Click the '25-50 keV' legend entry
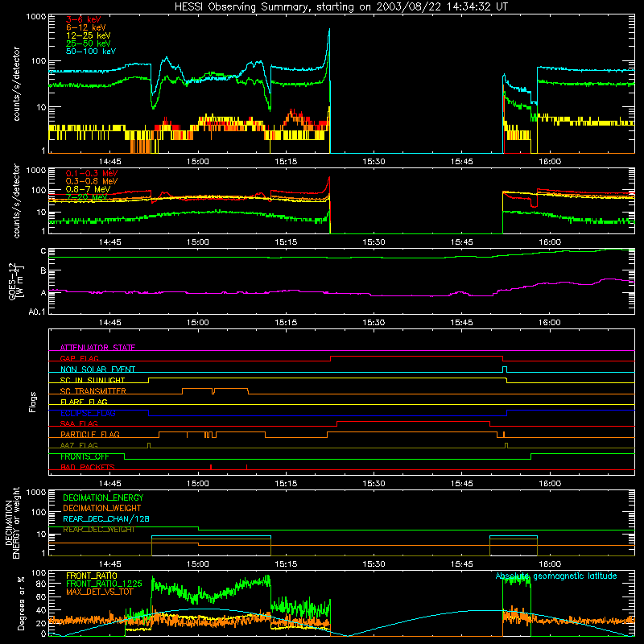Image resolution: width=644 pixels, height=644 pixels. click(x=88, y=43)
